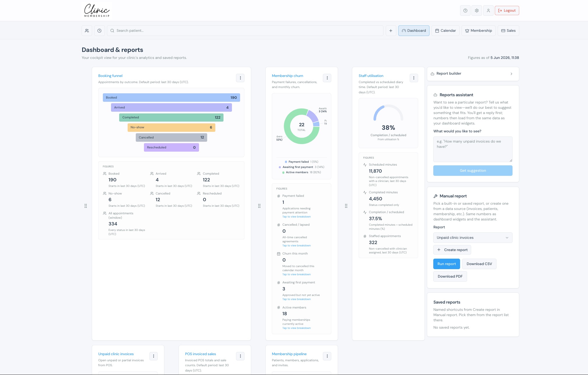Tap to view Churn this month breakdown
This screenshot has height=375, width=588.
[296, 274]
